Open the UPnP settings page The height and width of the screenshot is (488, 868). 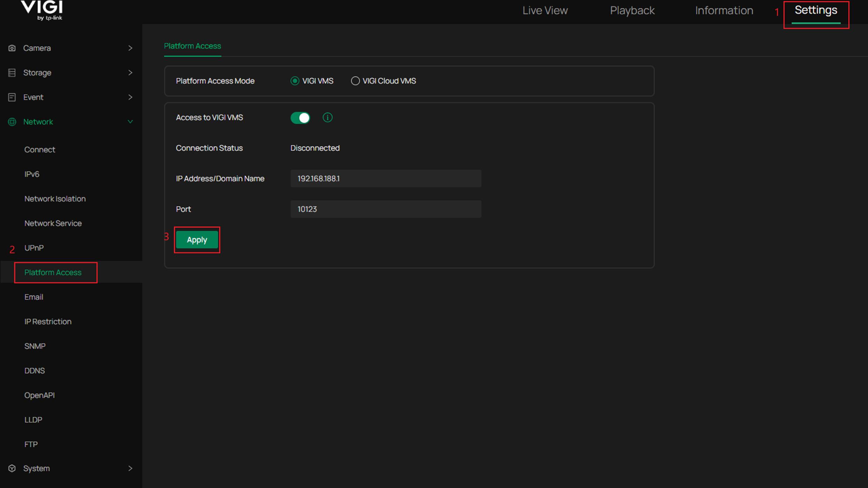(x=34, y=248)
